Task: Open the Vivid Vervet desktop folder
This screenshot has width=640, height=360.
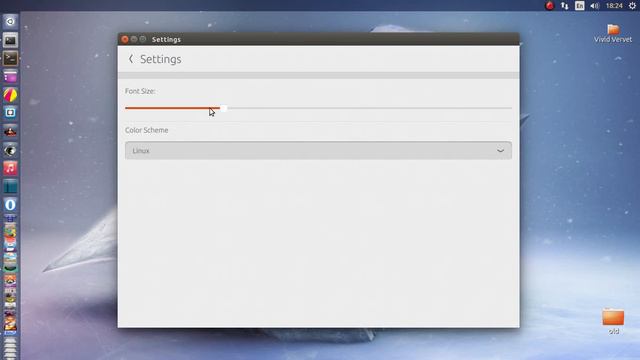Action: (613, 33)
